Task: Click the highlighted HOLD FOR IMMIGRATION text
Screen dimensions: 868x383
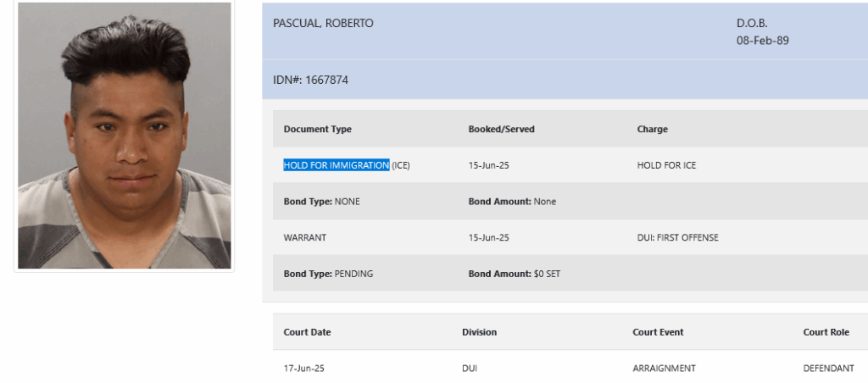Action: [337, 165]
